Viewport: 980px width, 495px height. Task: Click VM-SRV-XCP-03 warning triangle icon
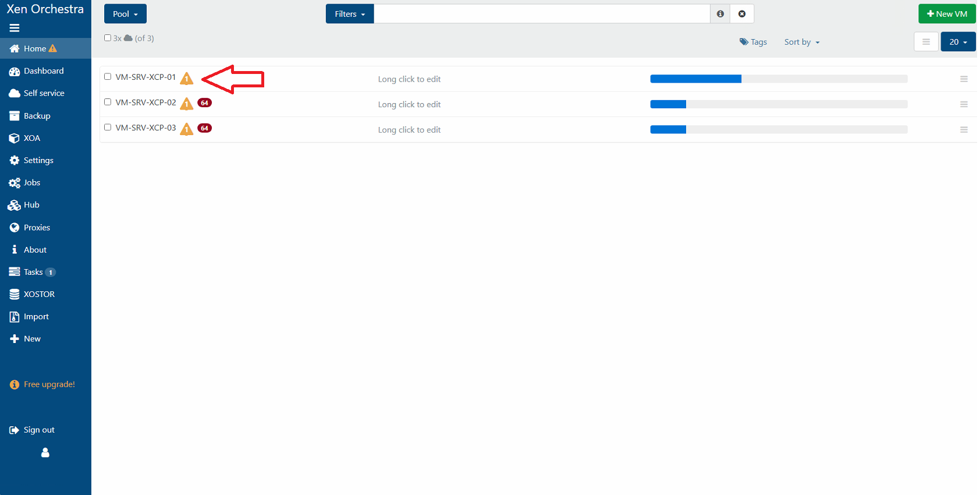186,129
